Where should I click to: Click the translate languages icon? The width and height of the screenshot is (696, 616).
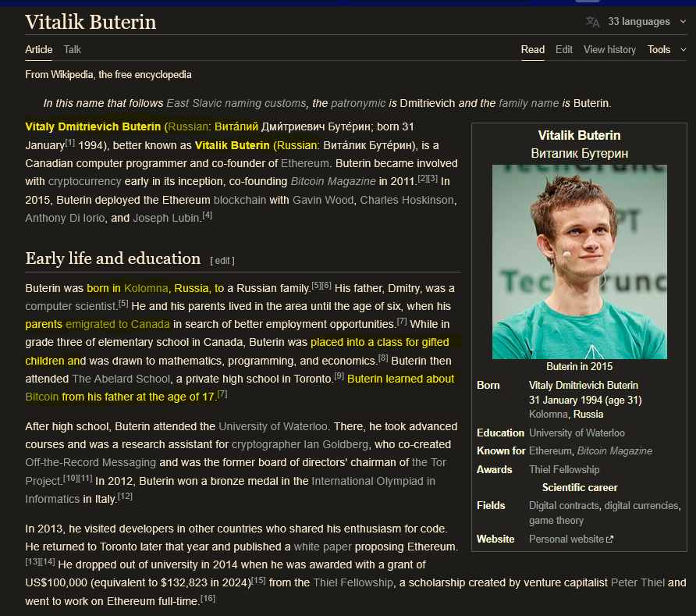click(592, 22)
